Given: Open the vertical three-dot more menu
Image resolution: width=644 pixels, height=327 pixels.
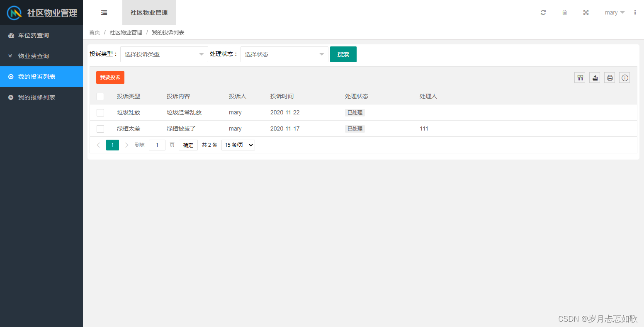Looking at the screenshot, I should tap(635, 12).
